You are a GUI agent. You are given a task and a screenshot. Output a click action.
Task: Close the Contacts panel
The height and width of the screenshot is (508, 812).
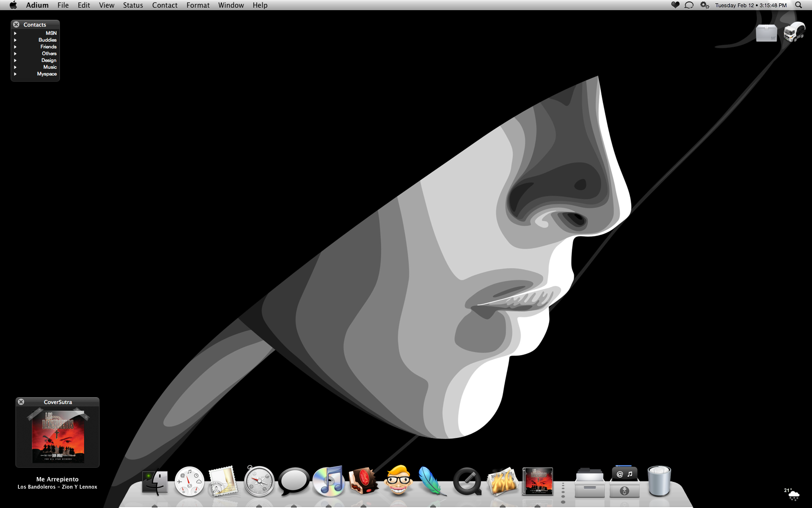click(x=16, y=24)
